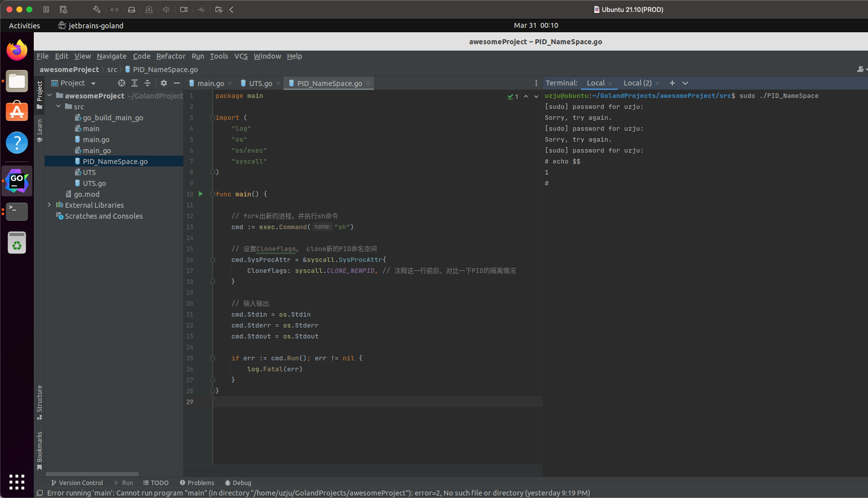Run main function via green gutter arrow
868x498 pixels.
[x=201, y=194]
